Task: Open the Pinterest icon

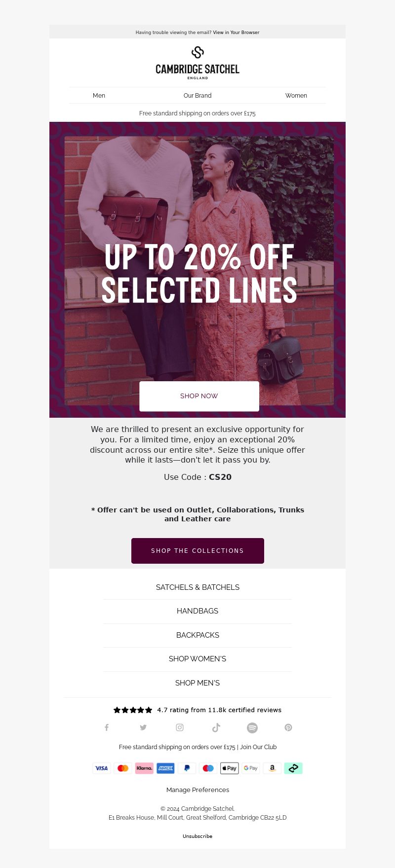Action: [x=288, y=727]
